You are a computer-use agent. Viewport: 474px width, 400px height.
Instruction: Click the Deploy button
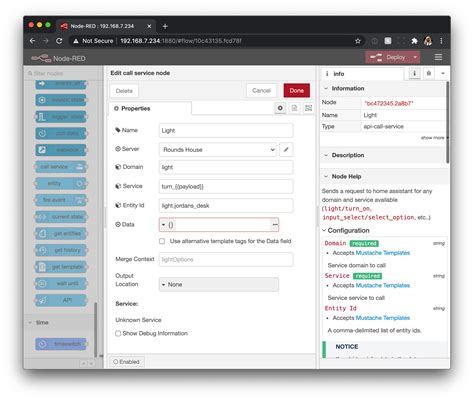click(x=388, y=57)
